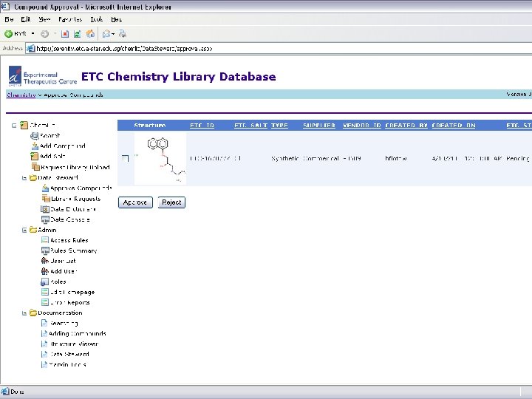Click the browser Forward button
This screenshot has width=532, height=399.
[44, 34]
